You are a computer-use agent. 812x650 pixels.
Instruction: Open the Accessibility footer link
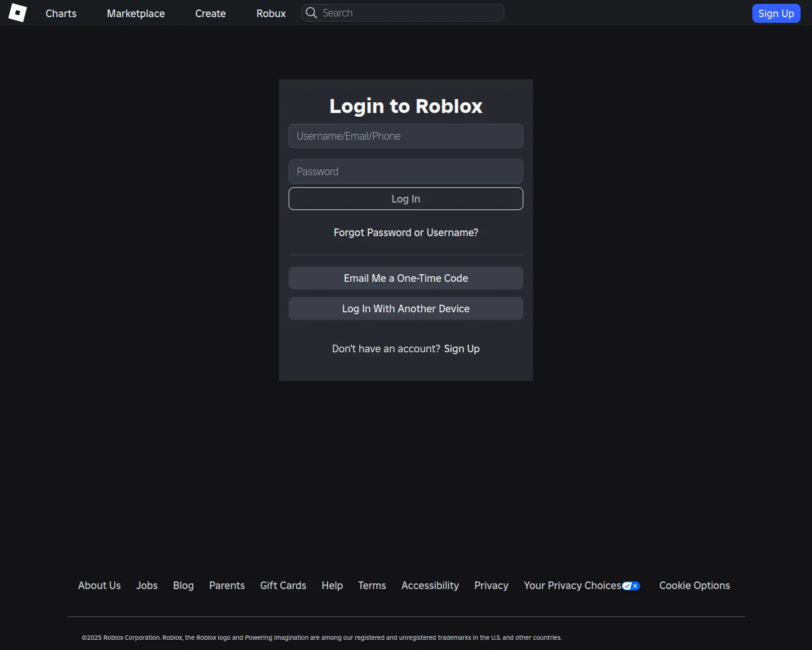tap(430, 585)
